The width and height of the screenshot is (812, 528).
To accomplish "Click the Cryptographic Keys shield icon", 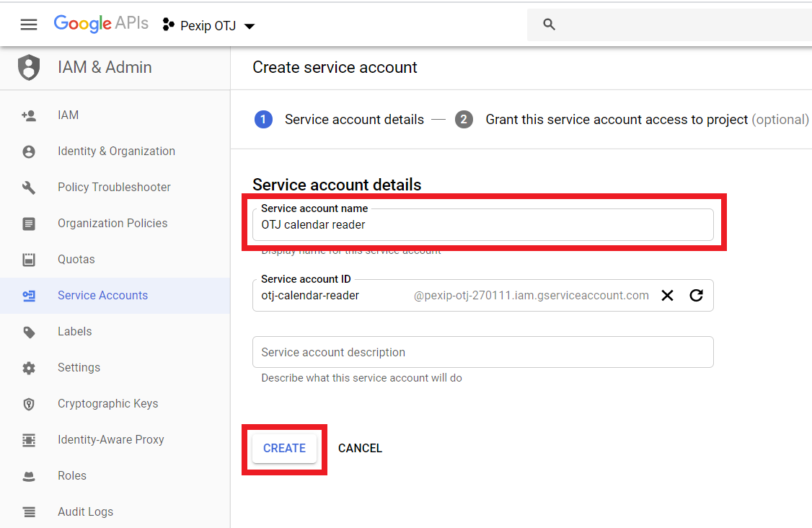I will click(29, 404).
